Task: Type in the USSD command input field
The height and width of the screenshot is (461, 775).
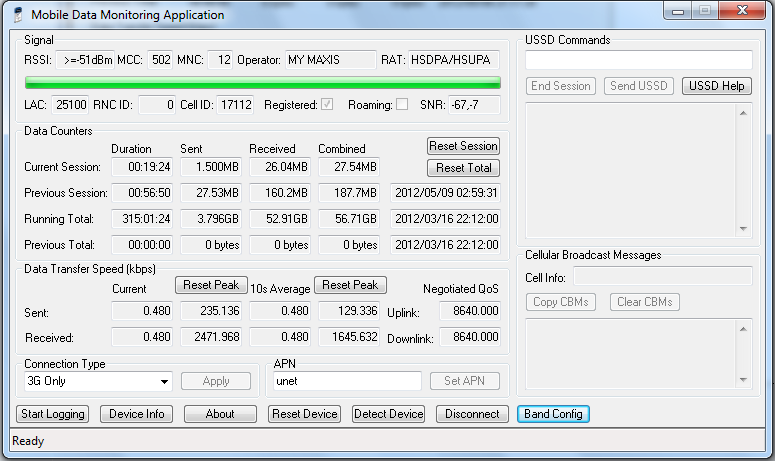Action: point(638,60)
